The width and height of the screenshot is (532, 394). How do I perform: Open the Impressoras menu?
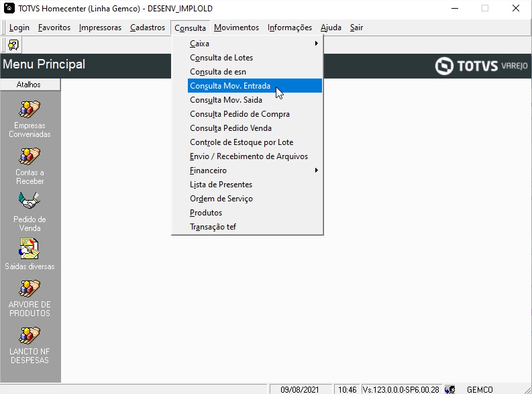point(100,28)
